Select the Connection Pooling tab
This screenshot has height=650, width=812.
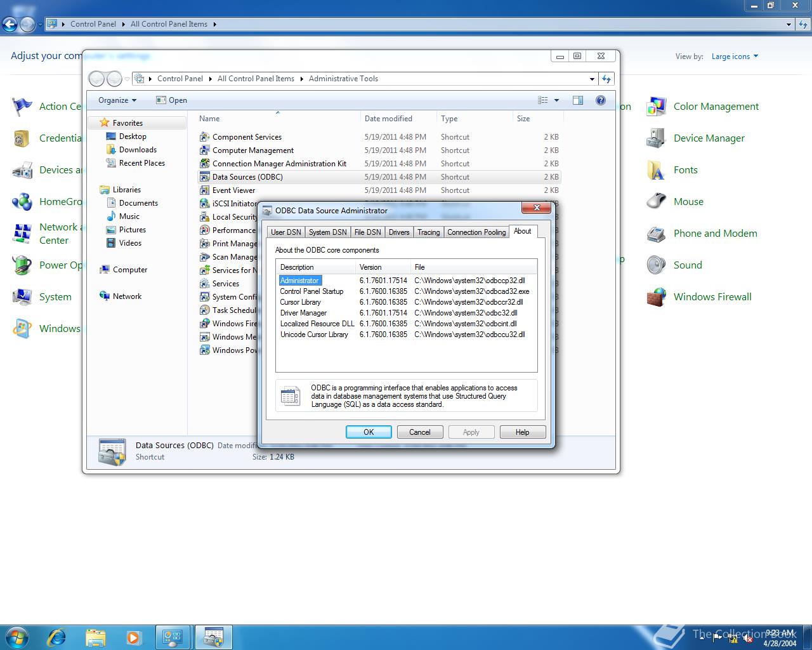pos(476,232)
